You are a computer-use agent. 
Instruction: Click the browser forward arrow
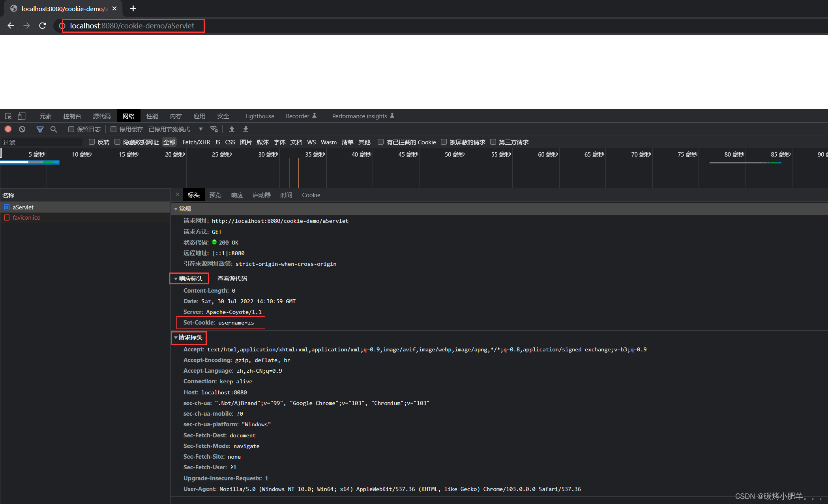[x=26, y=26]
